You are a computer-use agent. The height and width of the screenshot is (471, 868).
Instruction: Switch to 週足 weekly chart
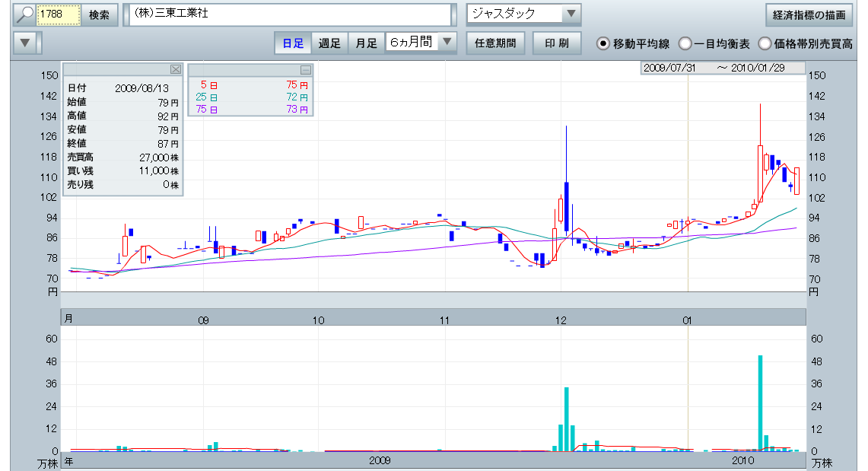click(x=329, y=43)
